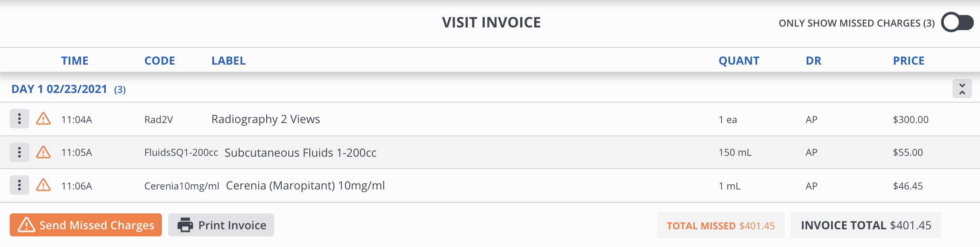Click the Day 1 02/23/2021 header
This screenshot has height=247, width=980.
point(59,89)
